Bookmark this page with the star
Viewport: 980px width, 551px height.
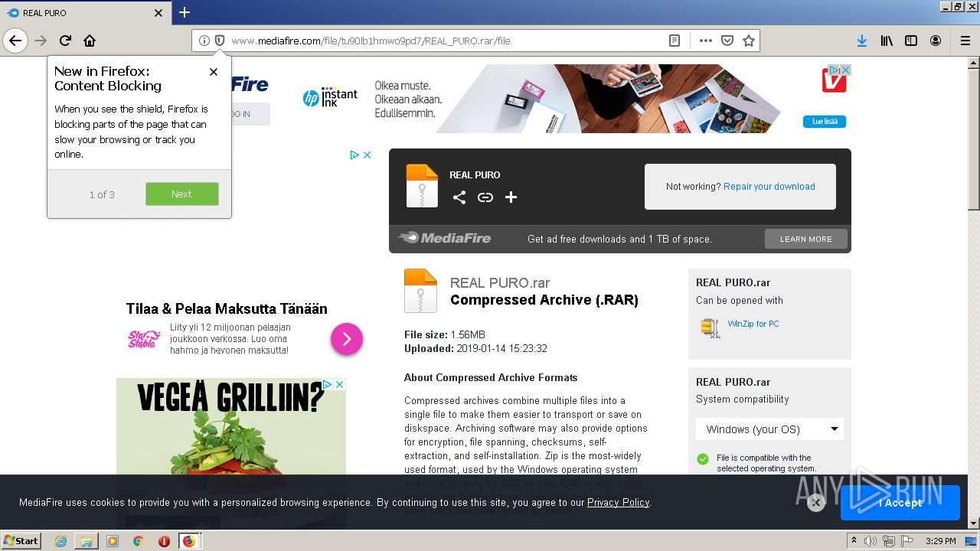[x=749, y=41]
